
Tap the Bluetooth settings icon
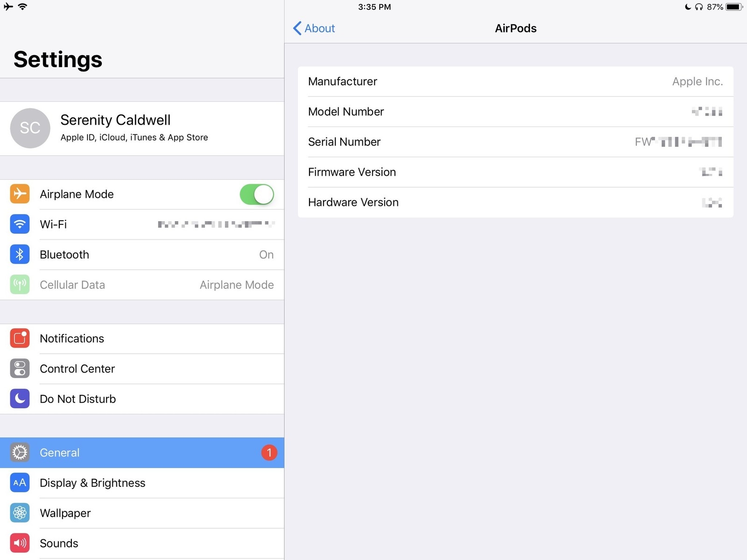(x=20, y=254)
